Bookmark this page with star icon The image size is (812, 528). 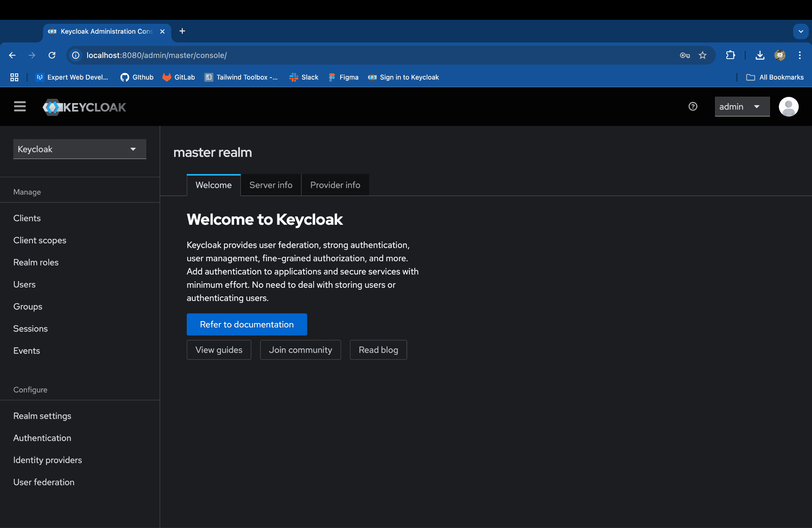(x=703, y=55)
